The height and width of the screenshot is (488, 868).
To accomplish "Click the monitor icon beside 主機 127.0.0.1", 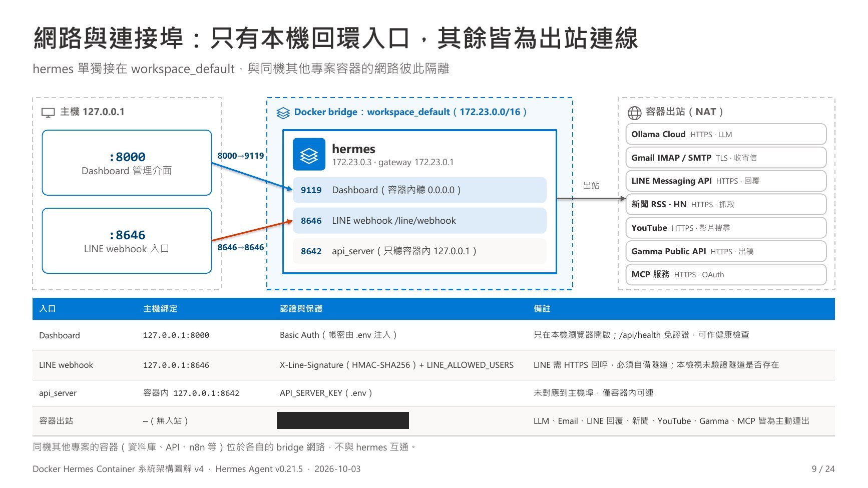I will point(48,113).
